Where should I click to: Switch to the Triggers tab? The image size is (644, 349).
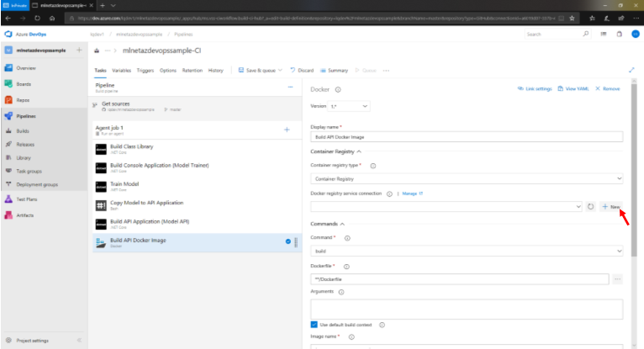click(x=145, y=71)
